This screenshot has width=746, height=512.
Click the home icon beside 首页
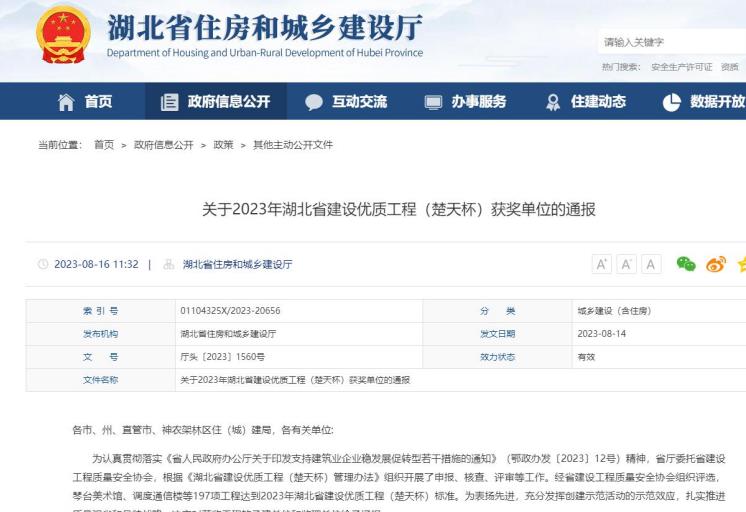coord(66,101)
